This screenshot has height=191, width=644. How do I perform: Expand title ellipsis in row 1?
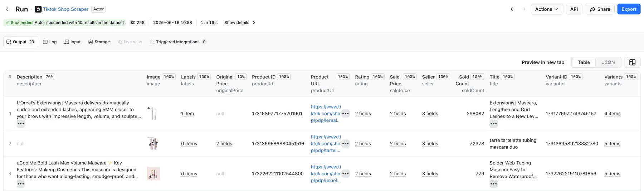tap(494, 124)
